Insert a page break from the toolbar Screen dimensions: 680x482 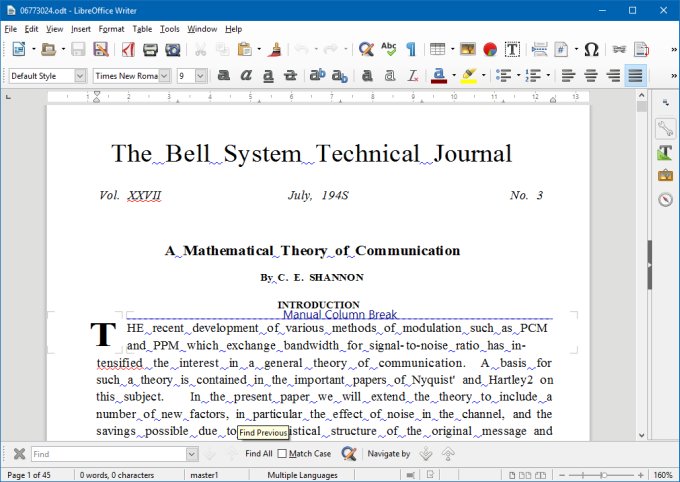click(539, 49)
